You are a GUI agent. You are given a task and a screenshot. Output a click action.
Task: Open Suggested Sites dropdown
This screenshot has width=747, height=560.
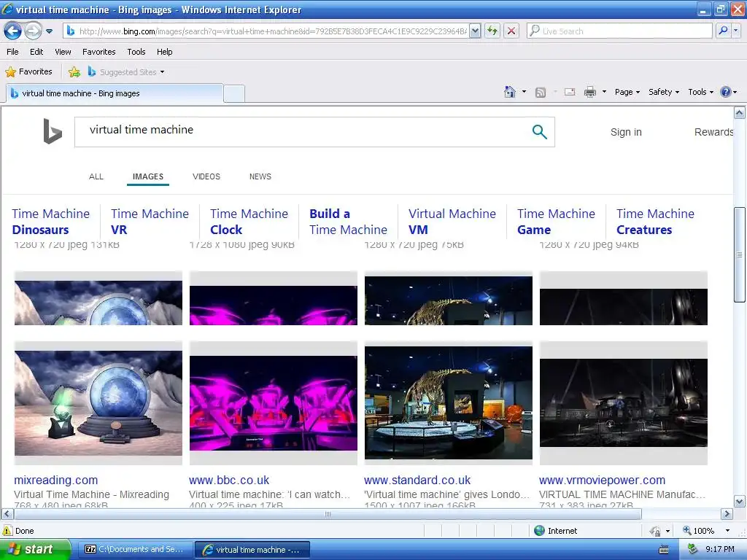pos(126,72)
